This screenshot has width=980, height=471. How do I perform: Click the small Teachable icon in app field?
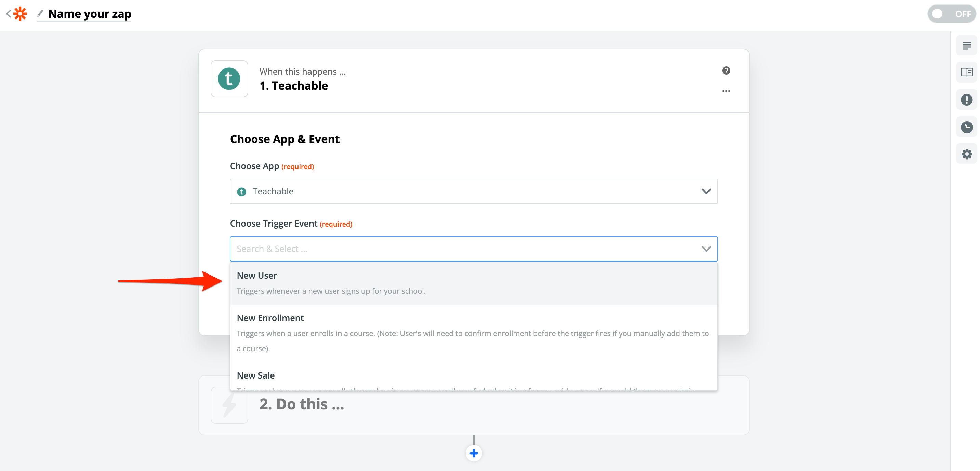click(241, 192)
